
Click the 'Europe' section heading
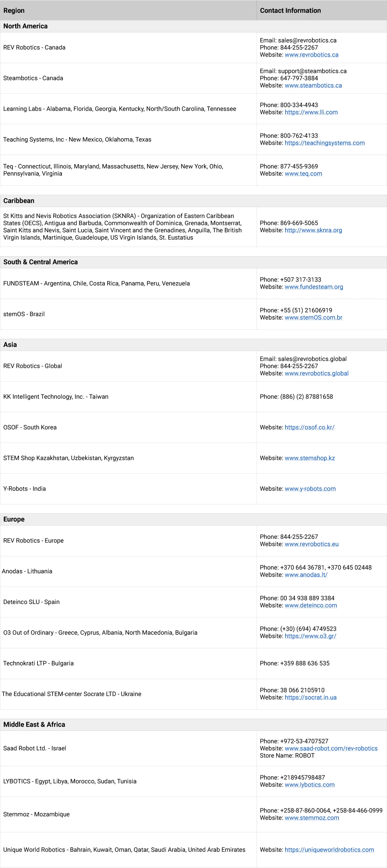point(14,520)
